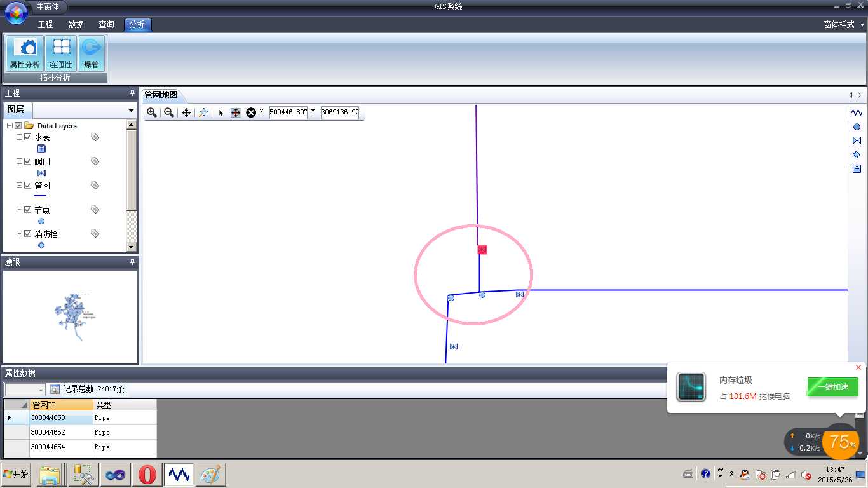This screenshot has width=868, height=488.
Task: Select the zigzag pipe line tool in right sidebar
Action: click(857, 112)
